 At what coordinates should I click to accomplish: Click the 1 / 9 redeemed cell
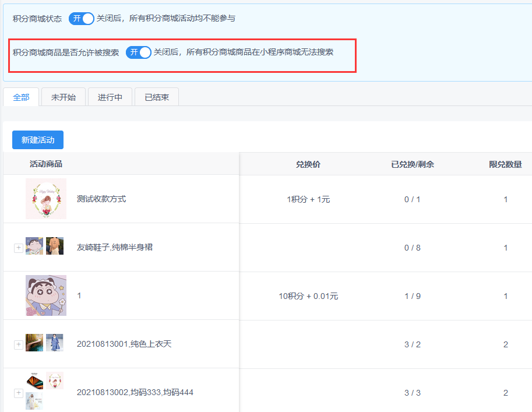point(412,296)
